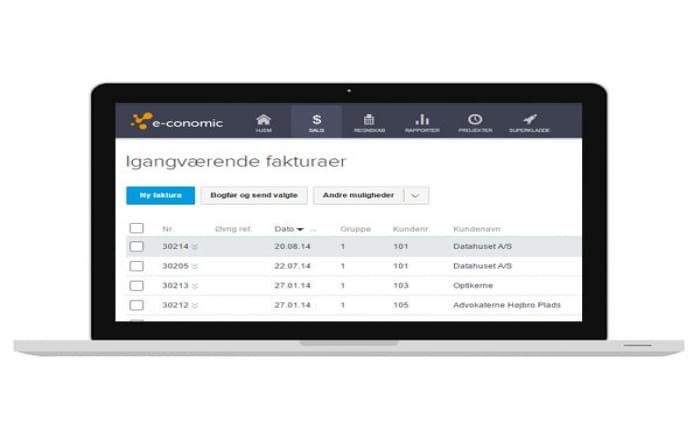Click the Kundenr. column header
The height and width of the screenshot is (432, 700).
pos(411,229)
